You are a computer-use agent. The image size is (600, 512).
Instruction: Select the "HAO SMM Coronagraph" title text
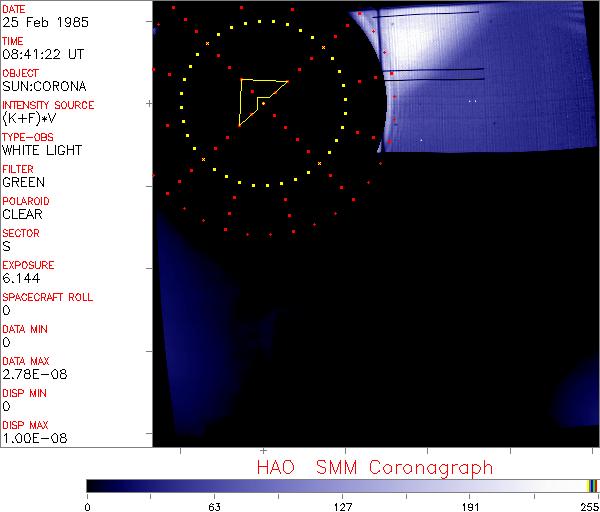(x=375, y=467)
